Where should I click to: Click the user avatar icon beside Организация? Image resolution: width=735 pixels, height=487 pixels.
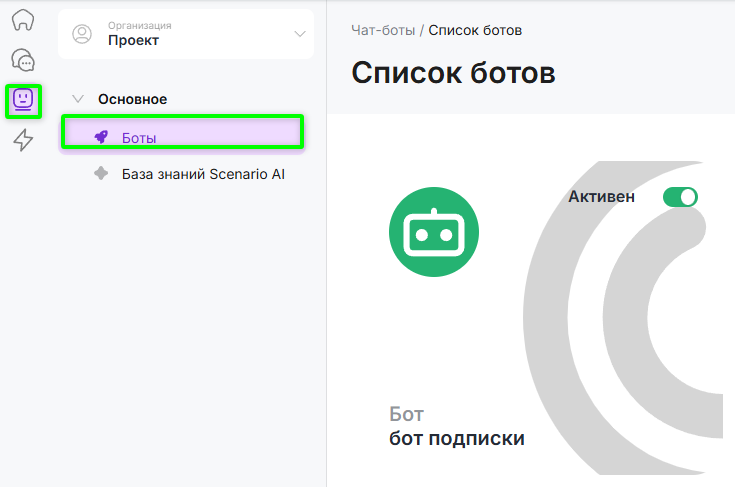point(82,35)
